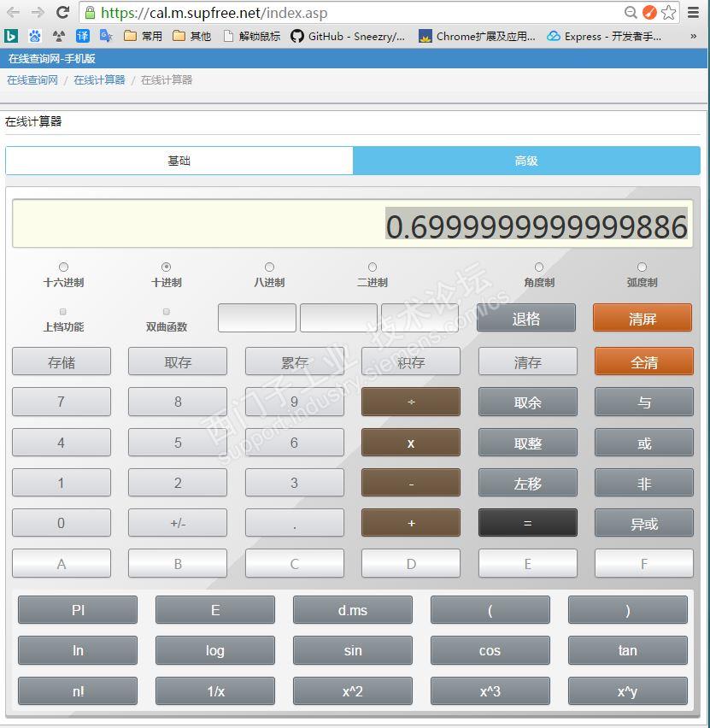Image resolution: width=710 pixels, height=728 pixels.
Task: Click the 存储 memory store button
Action: click(62, 361)
